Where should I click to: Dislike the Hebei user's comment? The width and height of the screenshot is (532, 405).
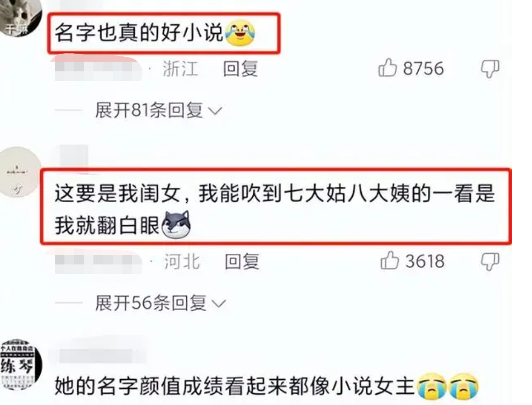(x=490, y=261)
